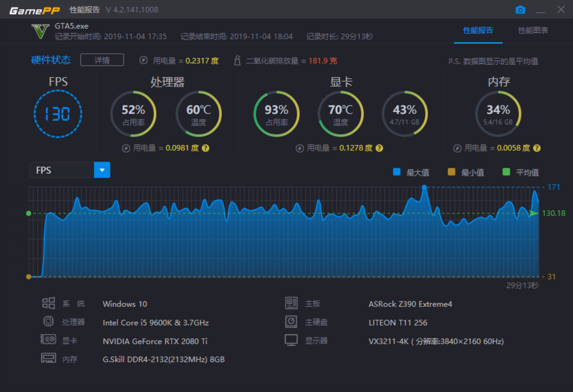
Task: Click the ASRock Z390 Extreme4 text
Action: (x=410, y=304)
